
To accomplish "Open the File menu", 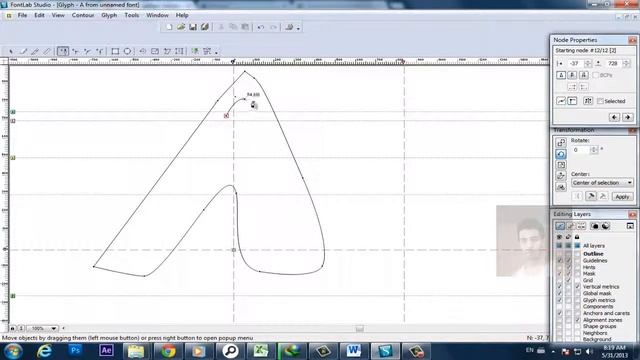I will pos(22,15).
